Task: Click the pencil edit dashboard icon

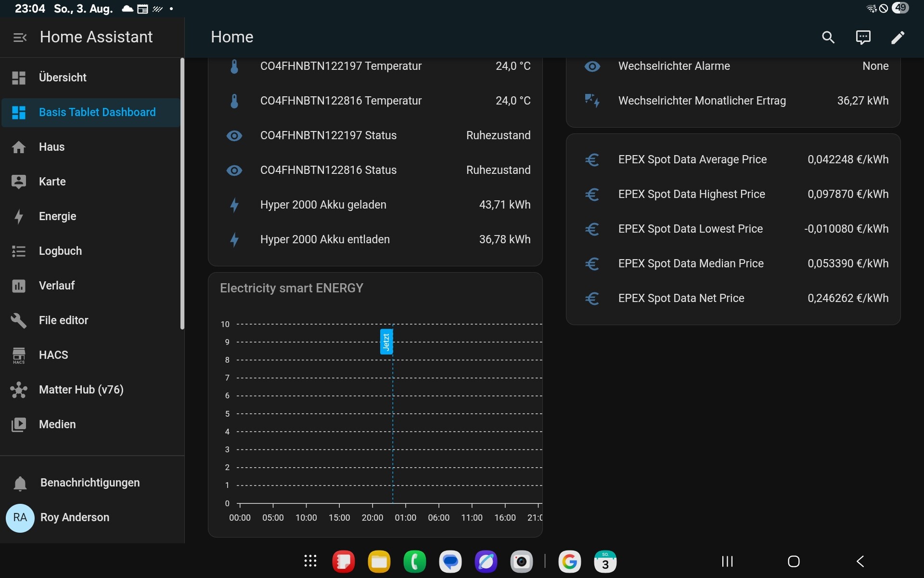Action: 898,37
